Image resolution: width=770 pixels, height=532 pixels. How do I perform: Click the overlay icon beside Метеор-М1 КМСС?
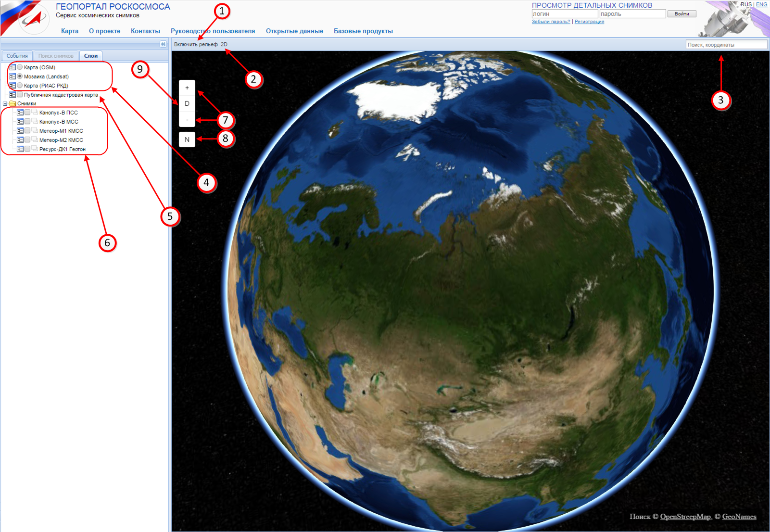click(x=35, y=130)
